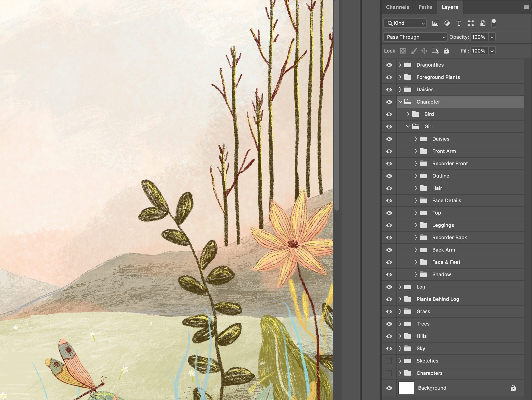Click lock position move icon
532x400 pixels.
point(424,51)
